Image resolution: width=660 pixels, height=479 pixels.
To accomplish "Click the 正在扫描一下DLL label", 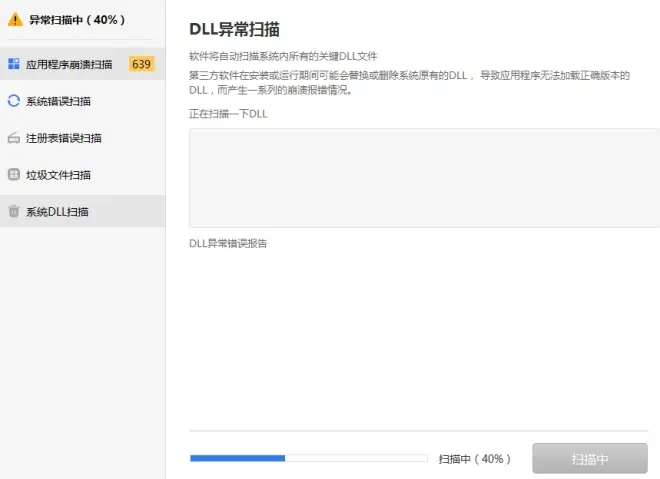I will tap(228, 114).
